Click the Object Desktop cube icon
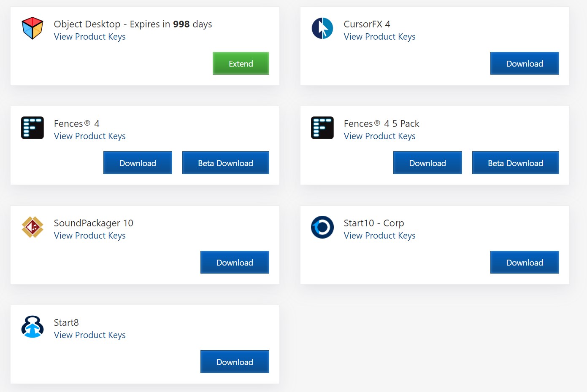 click(x=32, y=28)
